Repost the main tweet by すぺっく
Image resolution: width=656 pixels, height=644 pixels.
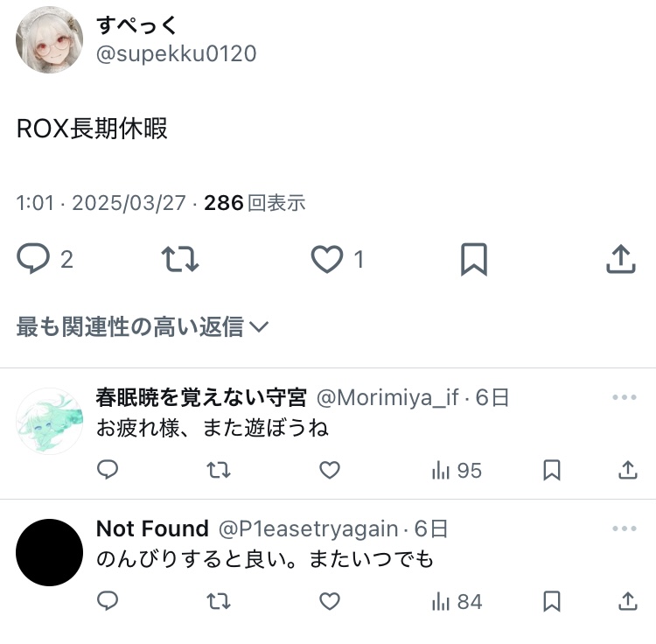tap(180, 259)
